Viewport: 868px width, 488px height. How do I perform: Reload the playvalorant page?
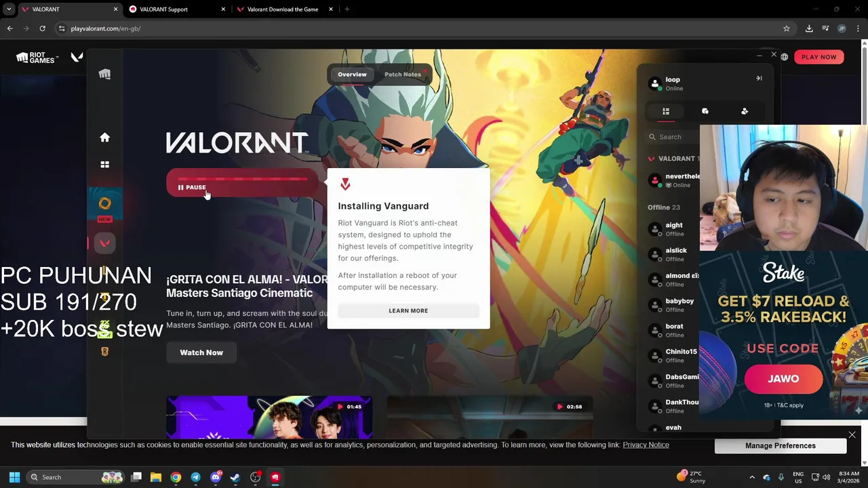click(x=42, y=28)
